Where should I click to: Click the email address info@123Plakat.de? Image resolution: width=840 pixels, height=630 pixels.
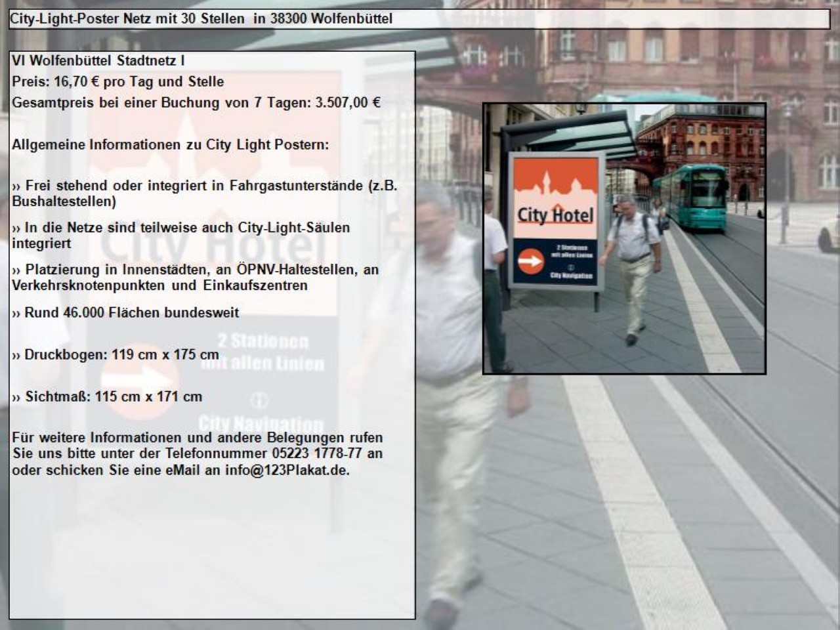287,471
